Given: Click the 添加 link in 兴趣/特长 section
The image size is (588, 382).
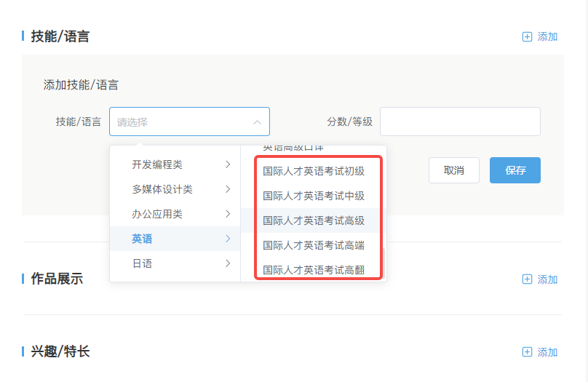Looking at the screenshot, I should [x=547, y=352].
